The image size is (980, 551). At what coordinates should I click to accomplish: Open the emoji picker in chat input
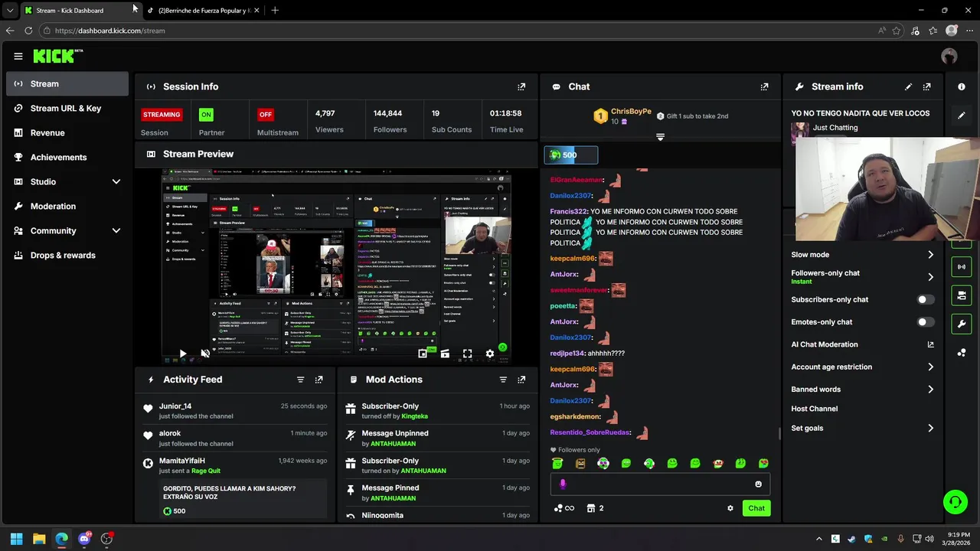tap(758, 484)
